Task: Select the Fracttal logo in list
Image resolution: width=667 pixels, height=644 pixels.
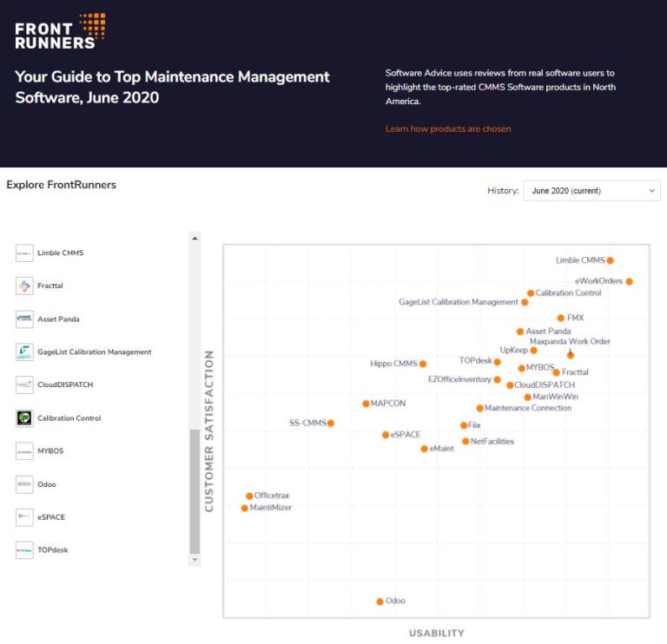Action: coord(24,286)
